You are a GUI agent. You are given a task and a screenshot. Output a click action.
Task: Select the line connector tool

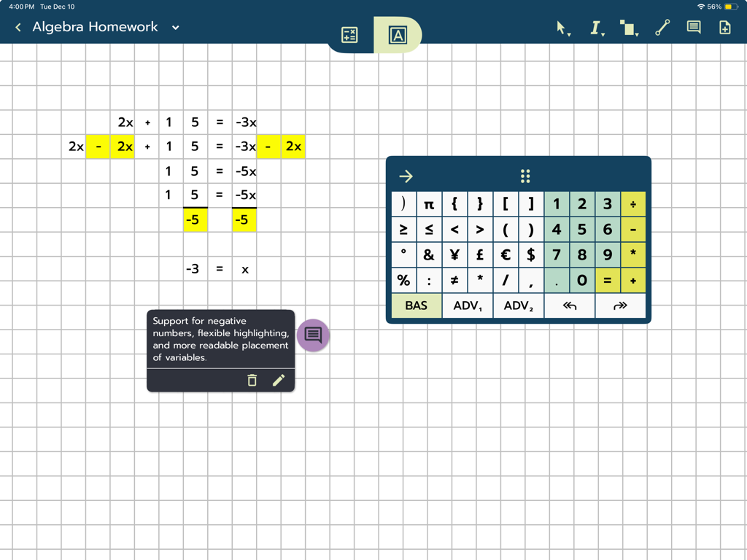[x=662, y=28]
